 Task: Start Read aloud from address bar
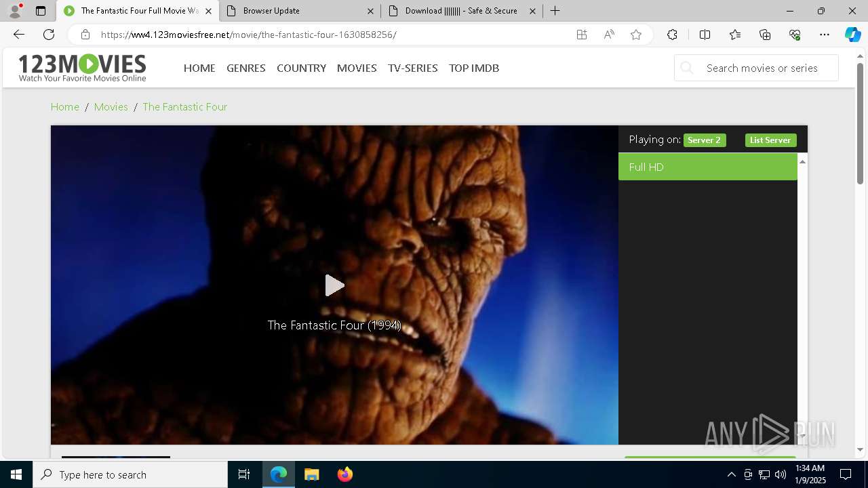point(609,35)
